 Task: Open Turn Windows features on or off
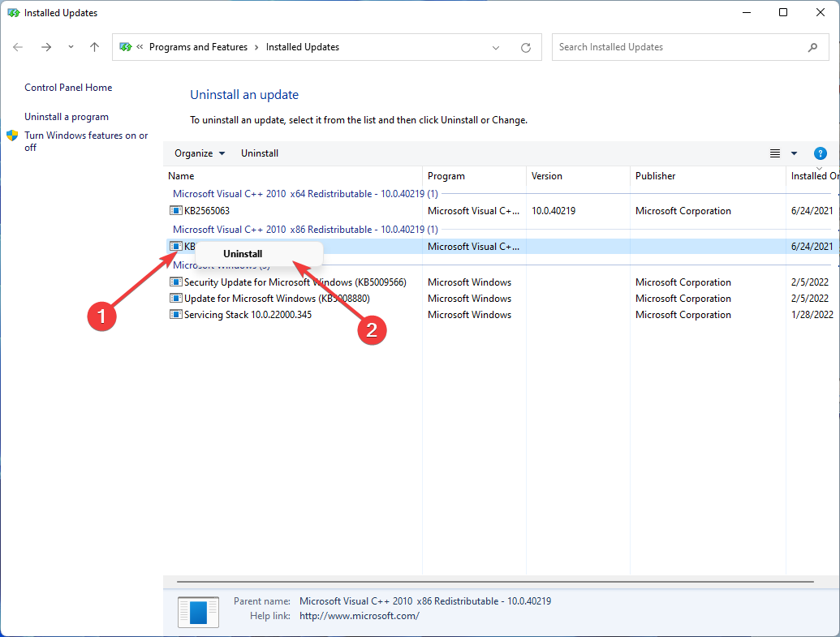tap(86, 141)
